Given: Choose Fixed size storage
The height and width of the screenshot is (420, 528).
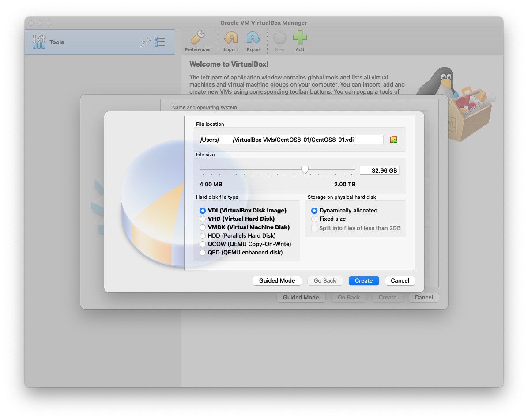Looking at the screenshot, I should click(x=328, y=219).
